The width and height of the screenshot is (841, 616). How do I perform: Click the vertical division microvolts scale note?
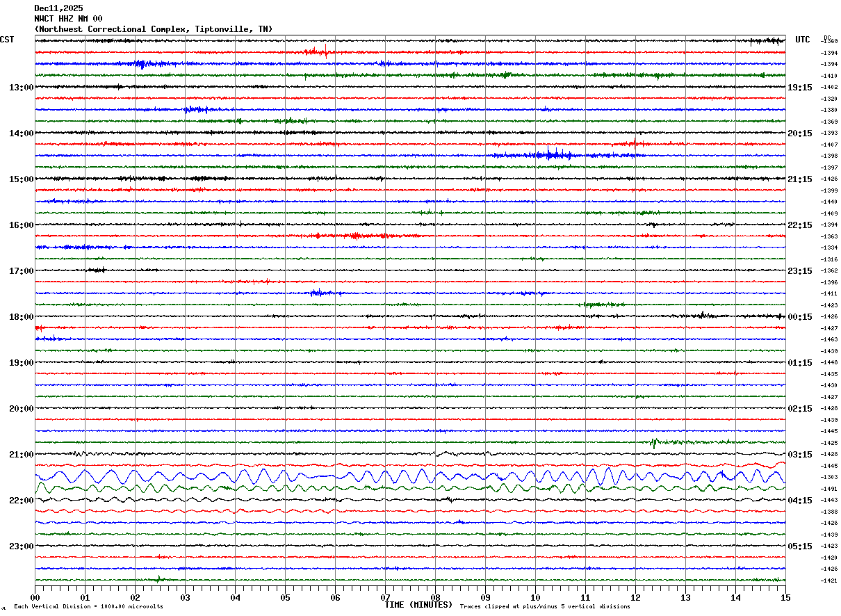[88, 607]
